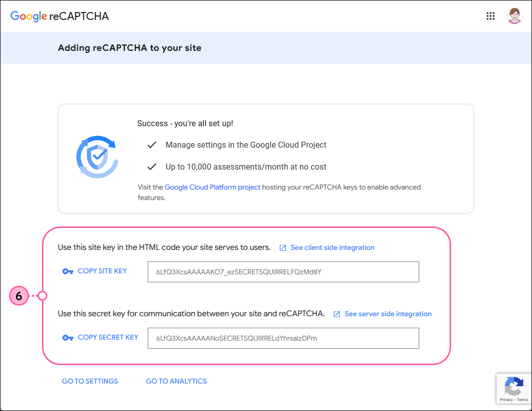Go to Analytics
This screenshot has width=532, height=411.
[x=176, y=381]
